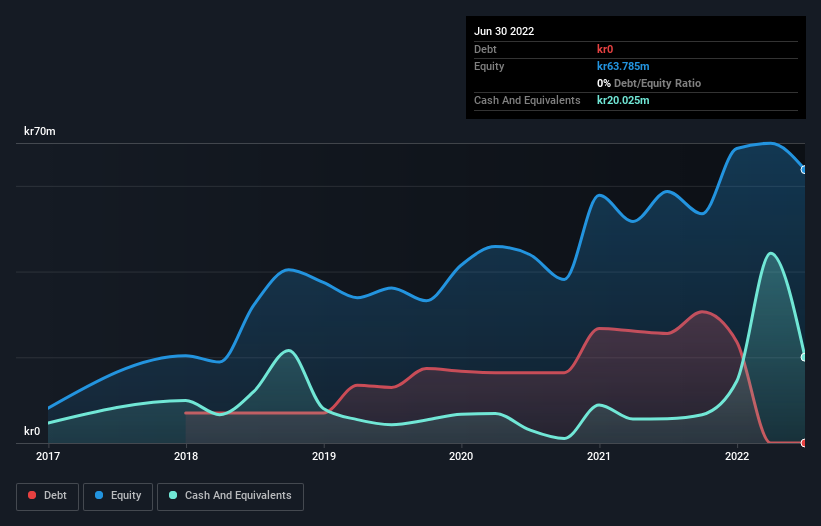Screen dimensions: 821x526
Task: Click the Jun 30 2022 tooltip date
Action: (x=504, y=31)
